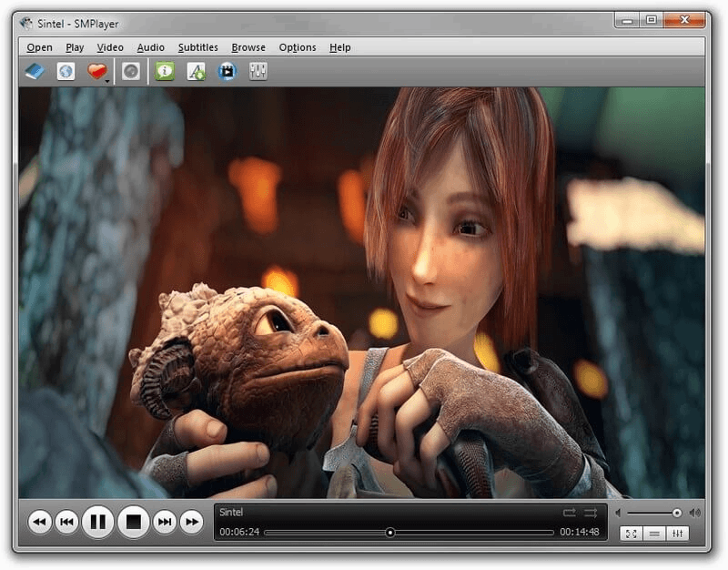The width and height of the screenshot is (728, 570).
Task: Rewind with the double-left arrow button
Action: point(39,522)
